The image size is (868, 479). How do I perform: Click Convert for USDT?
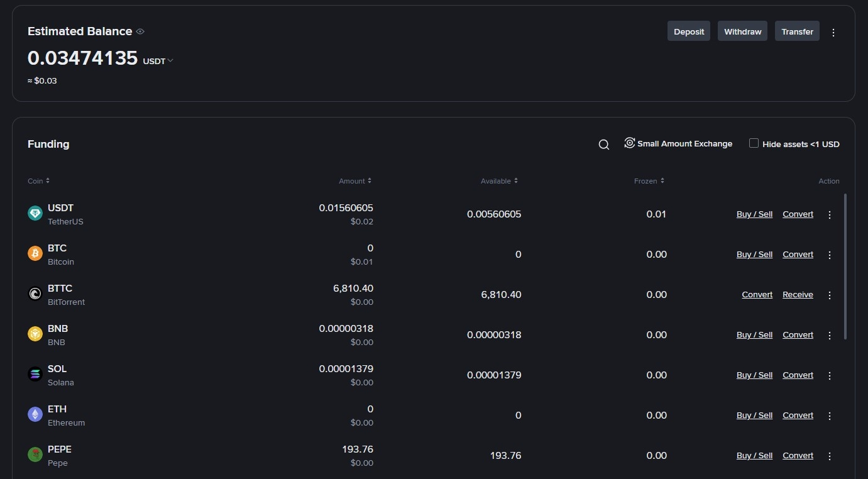(798, 214)
